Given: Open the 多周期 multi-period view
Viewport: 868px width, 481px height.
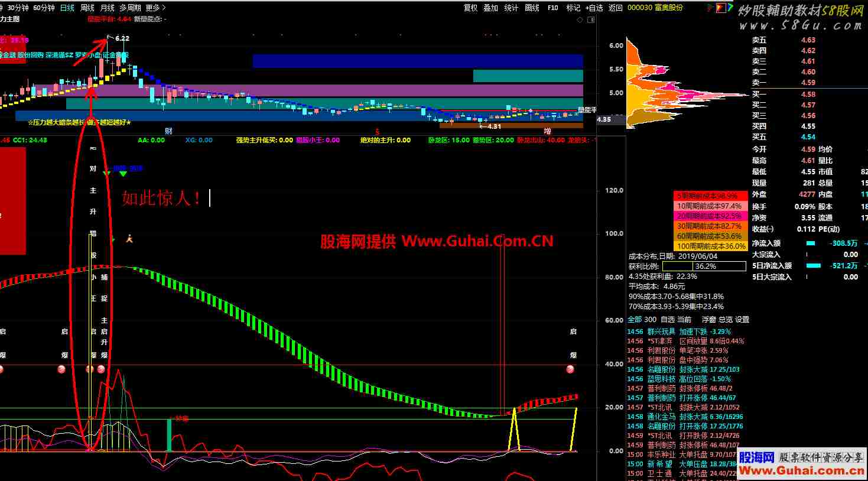Looking at the screenshot, I should coord(130,8).
